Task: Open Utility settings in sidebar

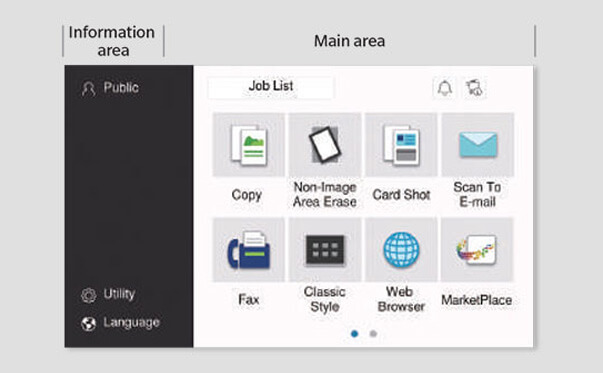Action: coord(108,295)
